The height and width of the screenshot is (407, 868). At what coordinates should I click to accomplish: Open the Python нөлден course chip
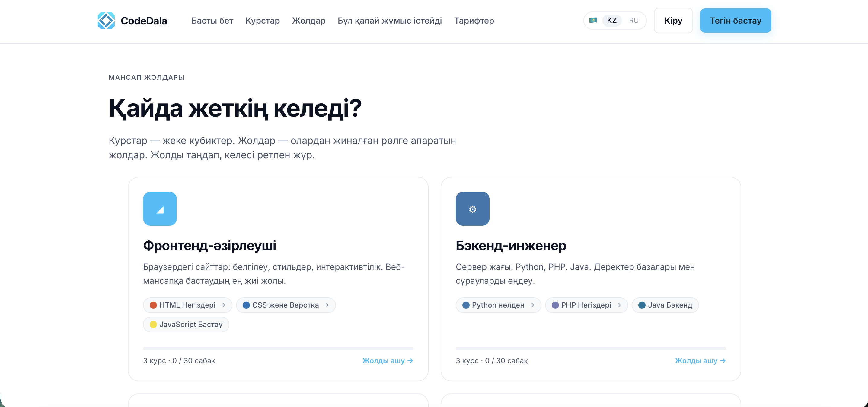498,305
